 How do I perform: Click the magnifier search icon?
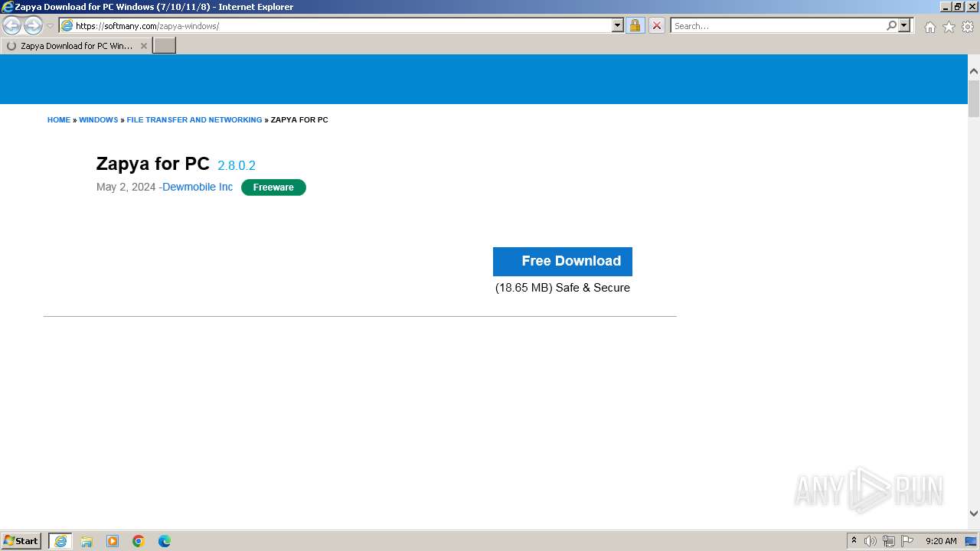coord(891,26)
